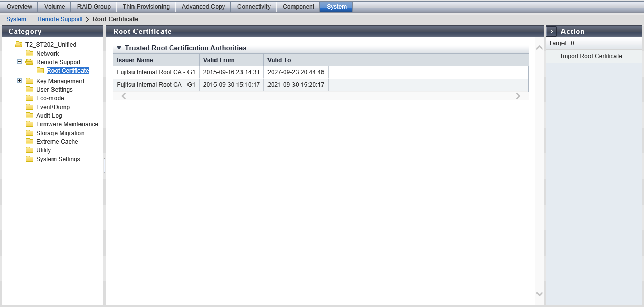644x307 pixels.
Task: Click the Network folder icon
Action: 30,54
